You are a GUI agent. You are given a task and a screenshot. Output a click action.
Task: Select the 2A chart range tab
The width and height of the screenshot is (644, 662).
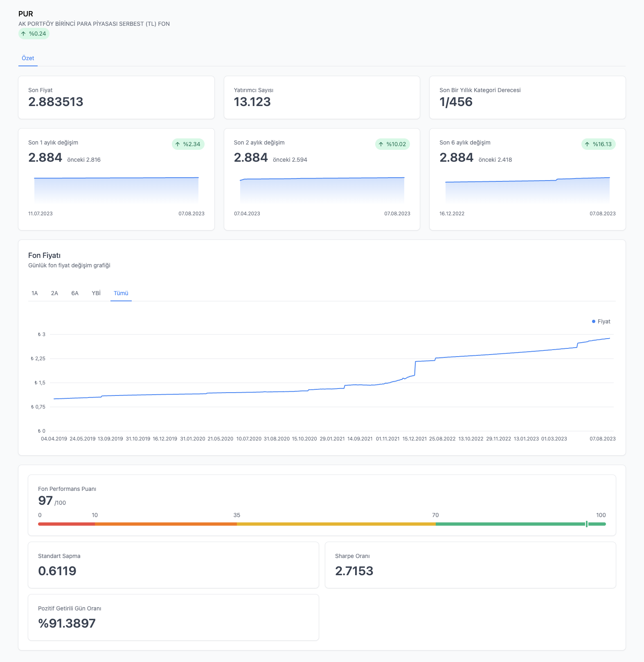tap(54, 293)
